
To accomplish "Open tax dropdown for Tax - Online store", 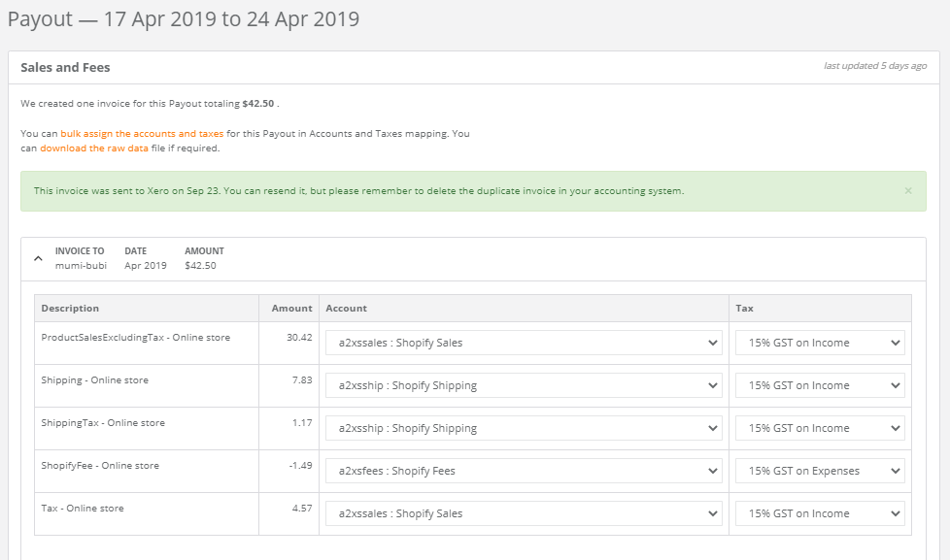I will click(820, 513).
